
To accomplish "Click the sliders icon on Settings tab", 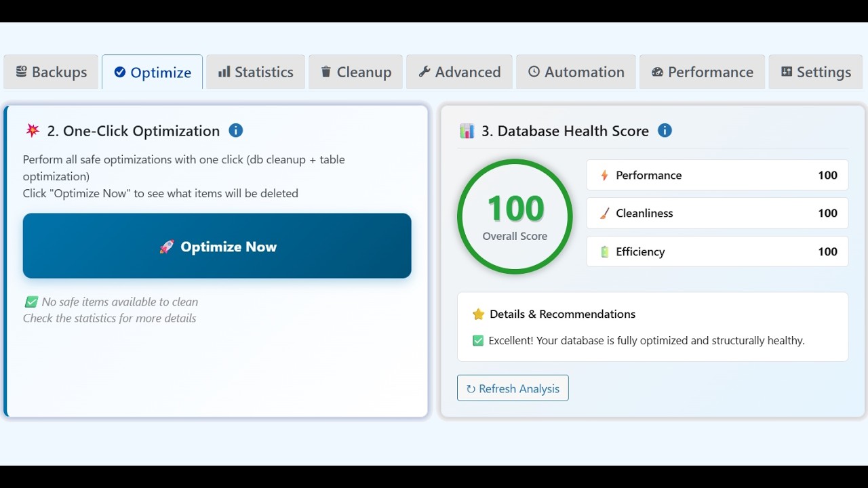I will 787,71.
